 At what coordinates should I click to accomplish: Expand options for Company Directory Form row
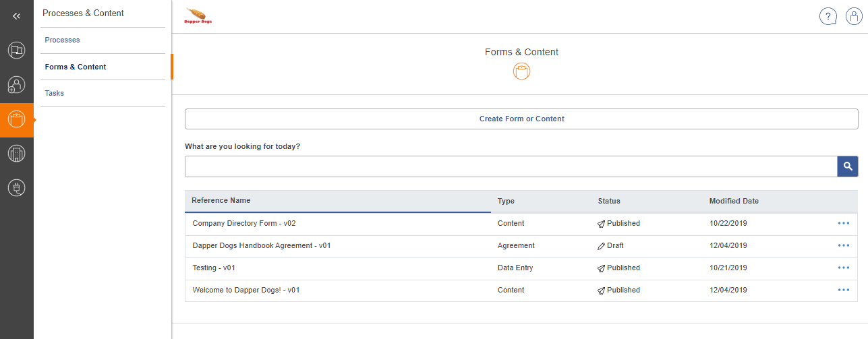(843, 223)
